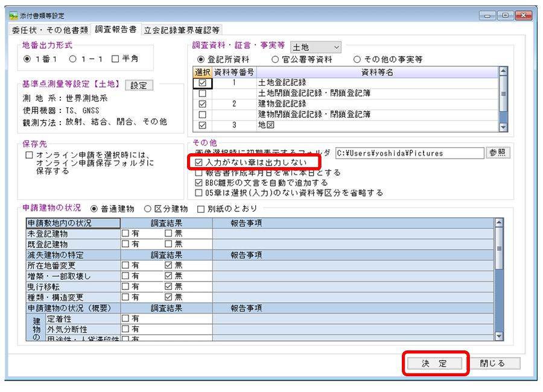Click the folder path input field
The width and height of the screenshot is (543, 392).
[x=409, y=153]
